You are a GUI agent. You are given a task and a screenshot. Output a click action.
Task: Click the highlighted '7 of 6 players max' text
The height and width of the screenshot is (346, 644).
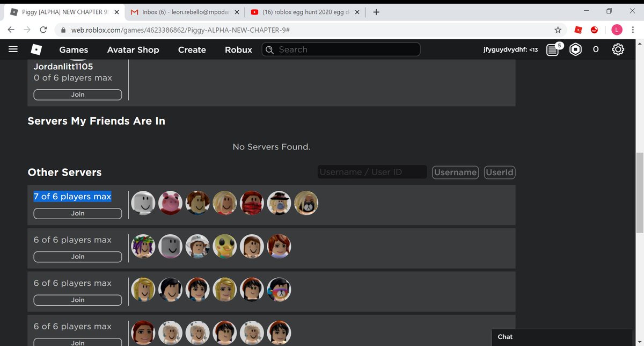coord(72,197)
